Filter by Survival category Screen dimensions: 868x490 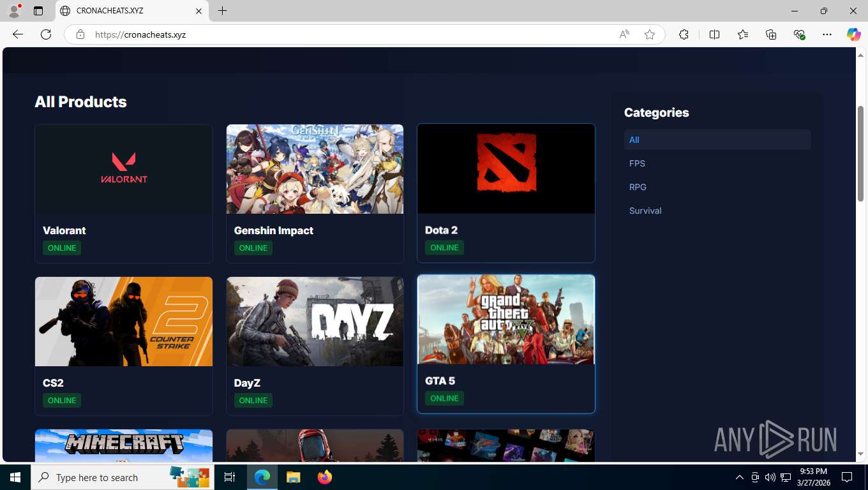point(645,211)
